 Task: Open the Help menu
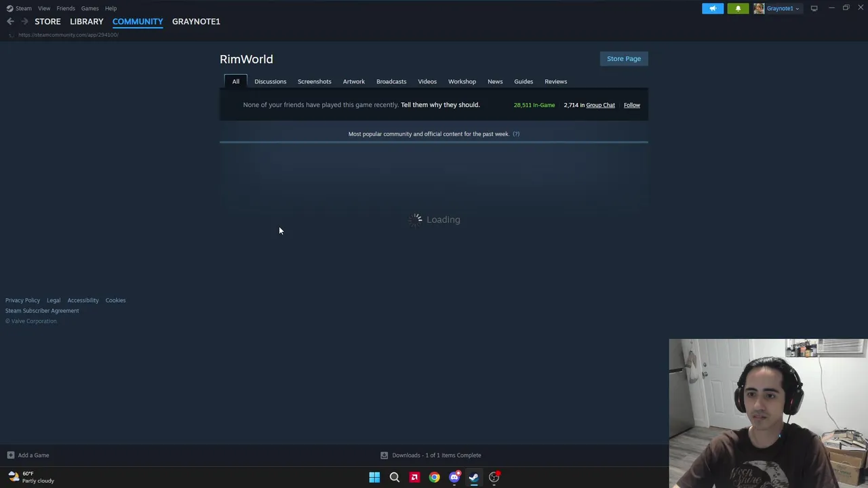(x=111, y=8)
